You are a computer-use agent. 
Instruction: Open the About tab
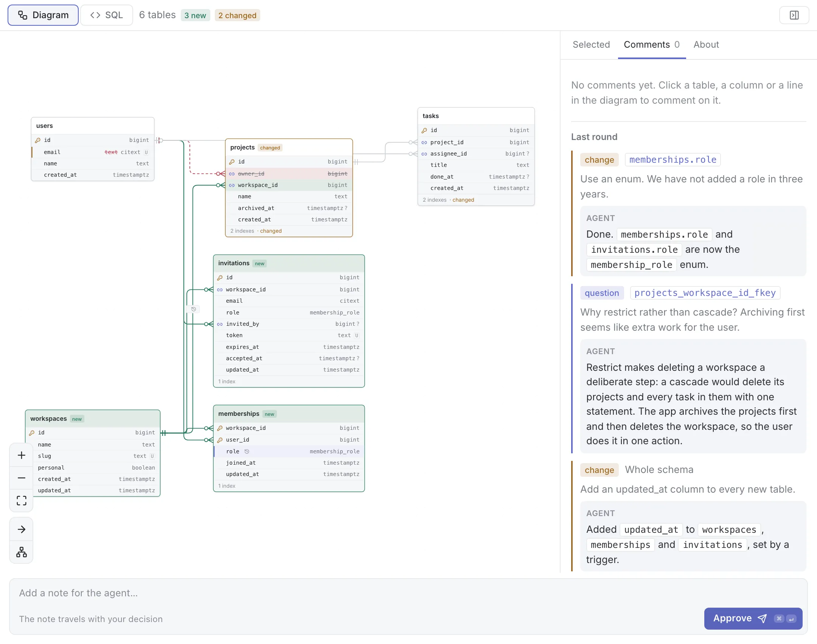point(706,45)
